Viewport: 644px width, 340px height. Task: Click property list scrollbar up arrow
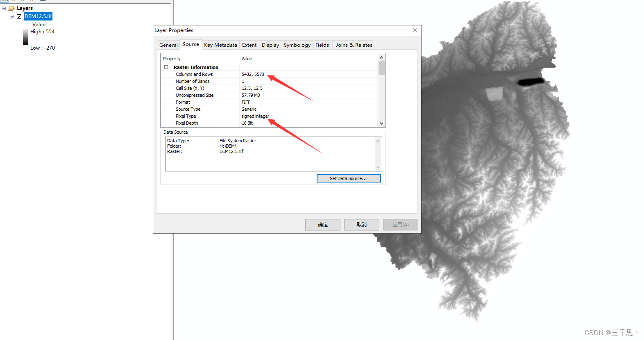381,57
